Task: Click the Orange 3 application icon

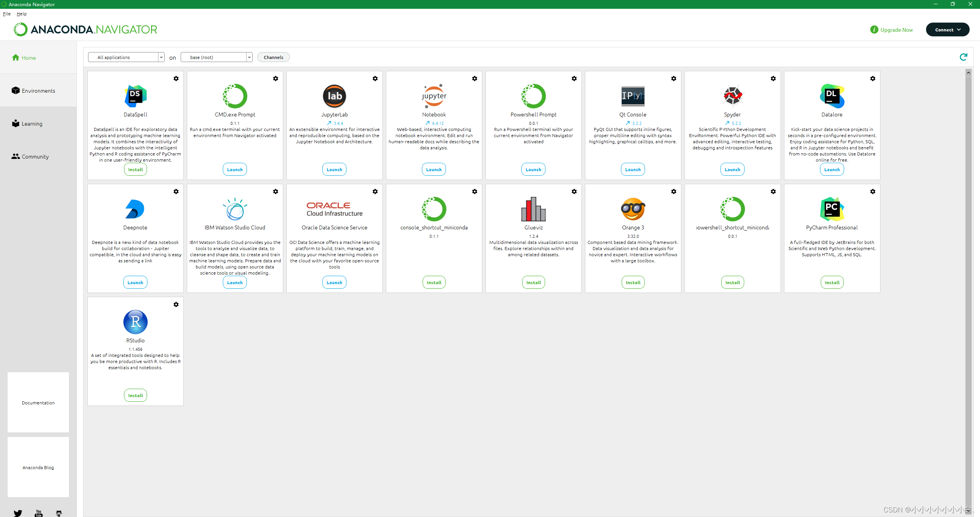Action: pos(632,208)
